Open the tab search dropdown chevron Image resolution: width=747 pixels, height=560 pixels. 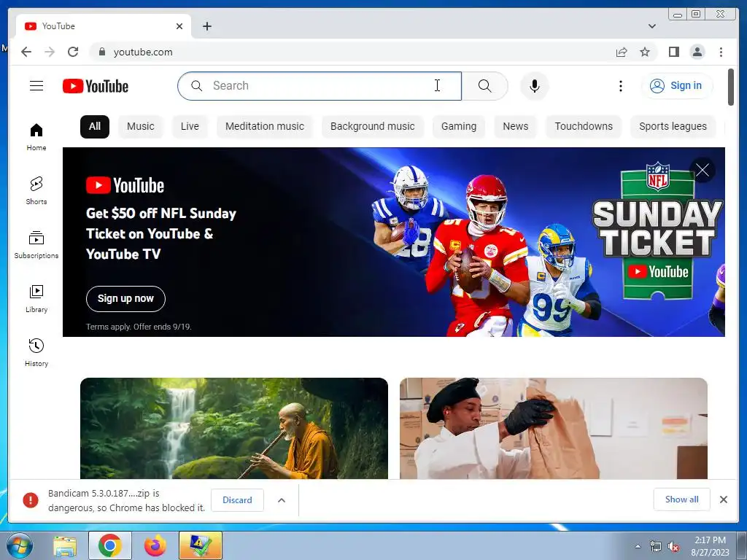pos(651,26)
